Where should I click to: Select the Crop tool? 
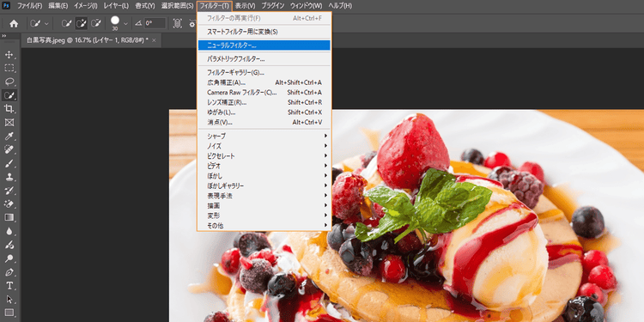(x=9, y=109)
